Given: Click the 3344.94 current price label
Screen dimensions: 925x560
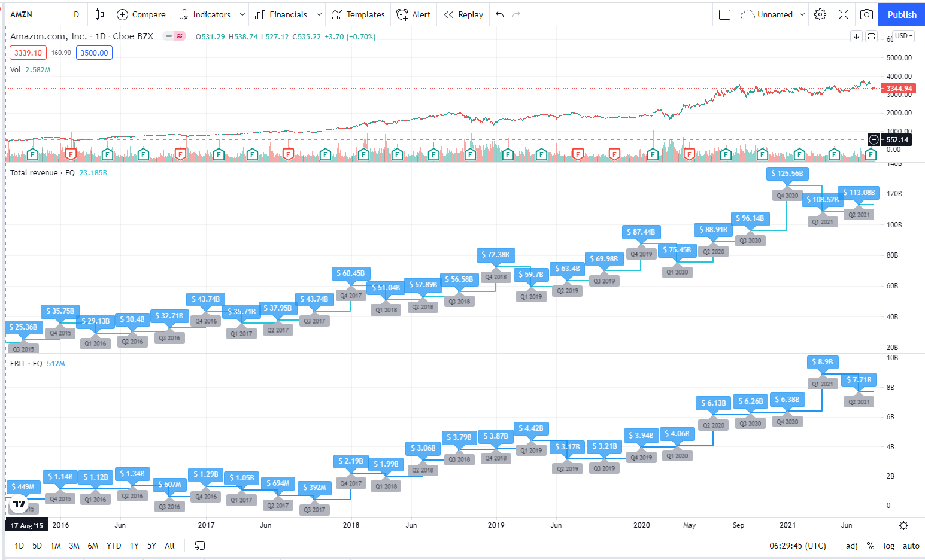Looking at the screenshot, I should (x=899, y=89).
